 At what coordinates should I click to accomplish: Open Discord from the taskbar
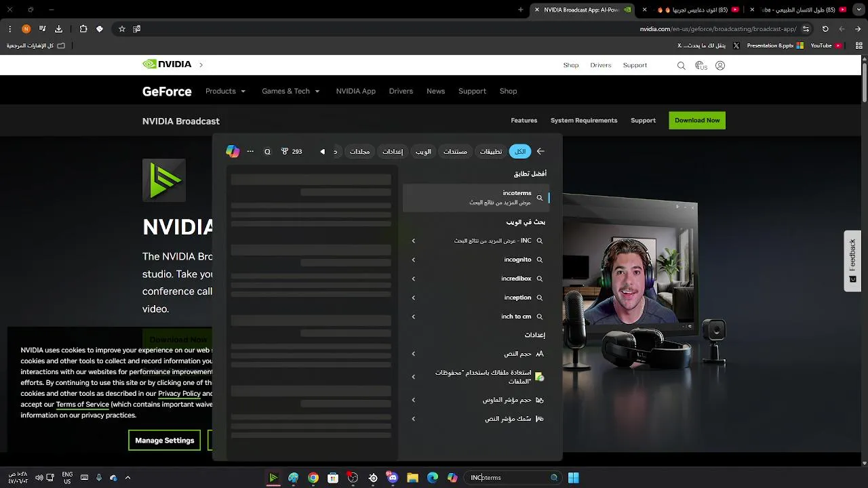point(393,478)
